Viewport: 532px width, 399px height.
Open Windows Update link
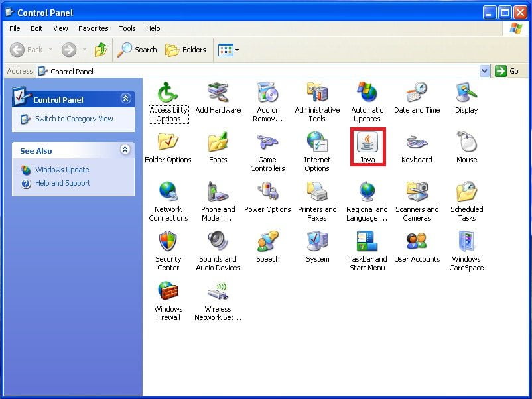[x=62, y=170]
